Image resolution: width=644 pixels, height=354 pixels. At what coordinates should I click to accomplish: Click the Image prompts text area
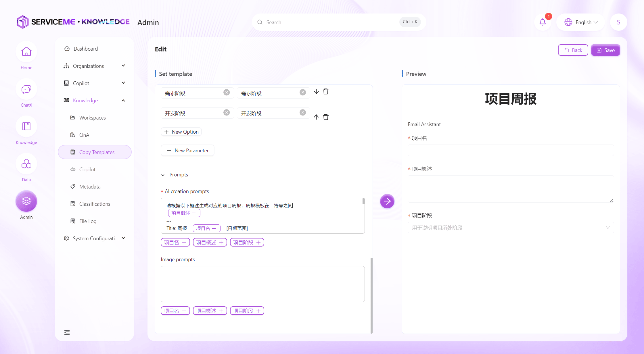[x=262, y=284]
